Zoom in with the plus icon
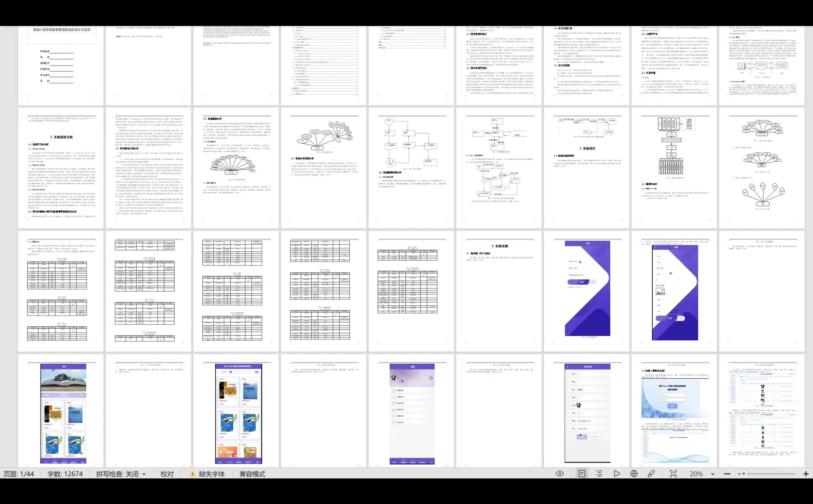The height and width of the screenshot is (504, 813). [806, 474]
